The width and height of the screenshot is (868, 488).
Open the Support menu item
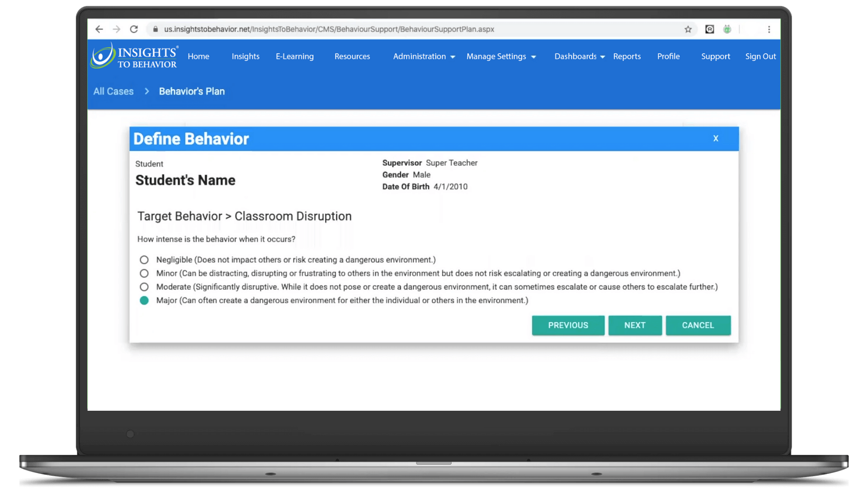click(716, 56)
